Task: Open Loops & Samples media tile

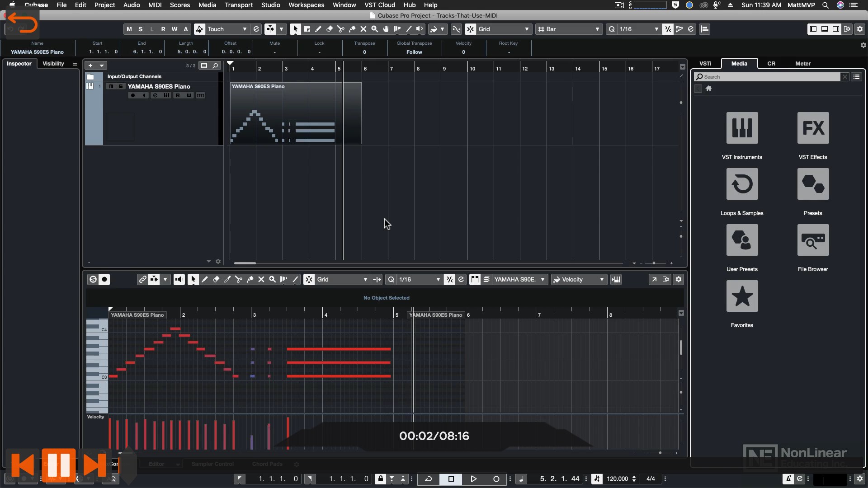Action: pos(742,184)
